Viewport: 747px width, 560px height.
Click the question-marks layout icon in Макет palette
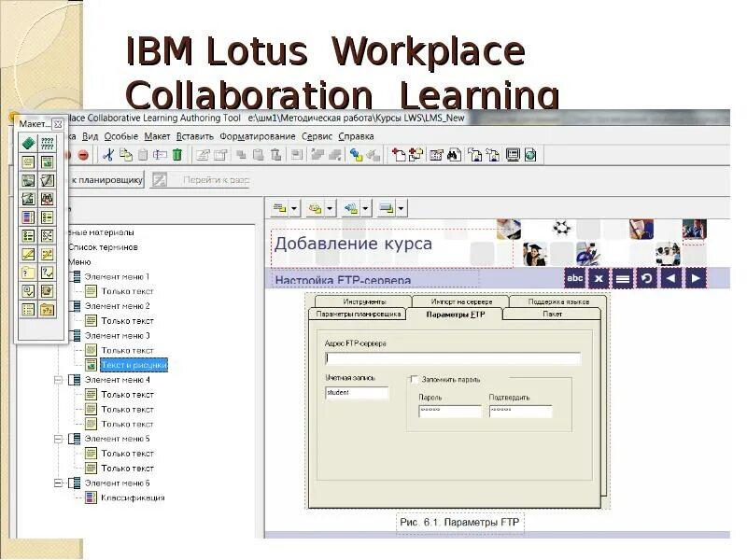pyautogui.click(x=48, y=143)
